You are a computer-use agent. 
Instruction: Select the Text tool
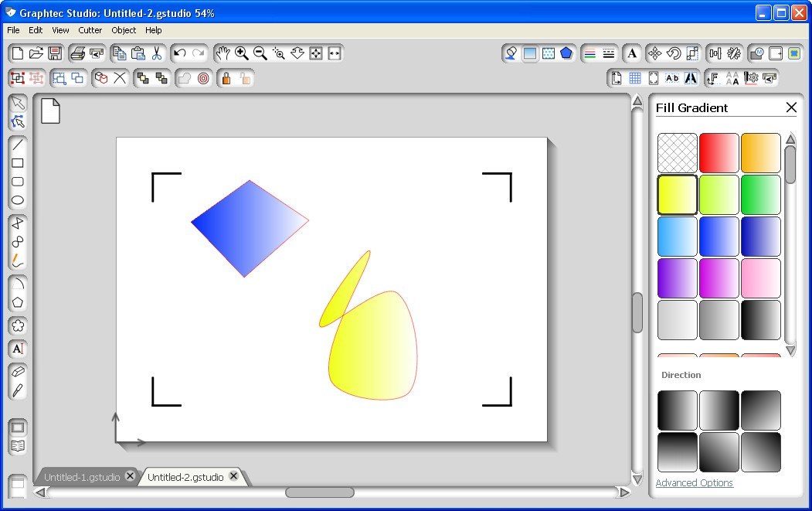coord(18,349)
